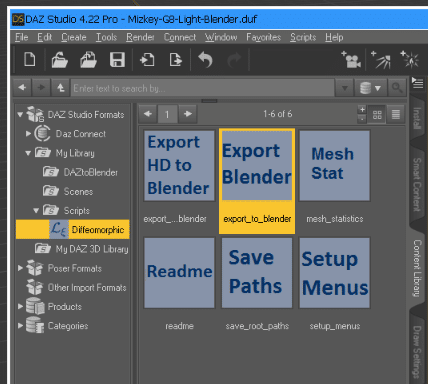Open the Tools menu

pos(106,37)
